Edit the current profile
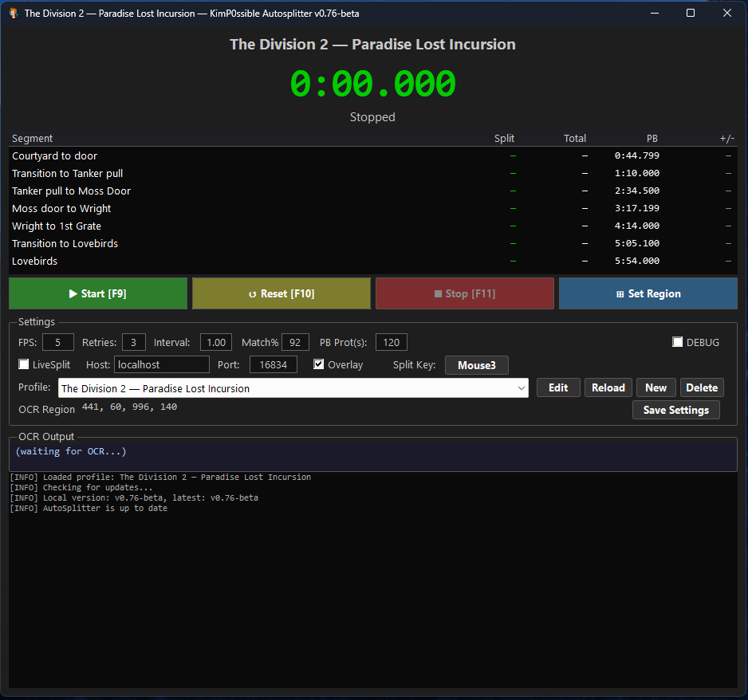 [558, 387]
